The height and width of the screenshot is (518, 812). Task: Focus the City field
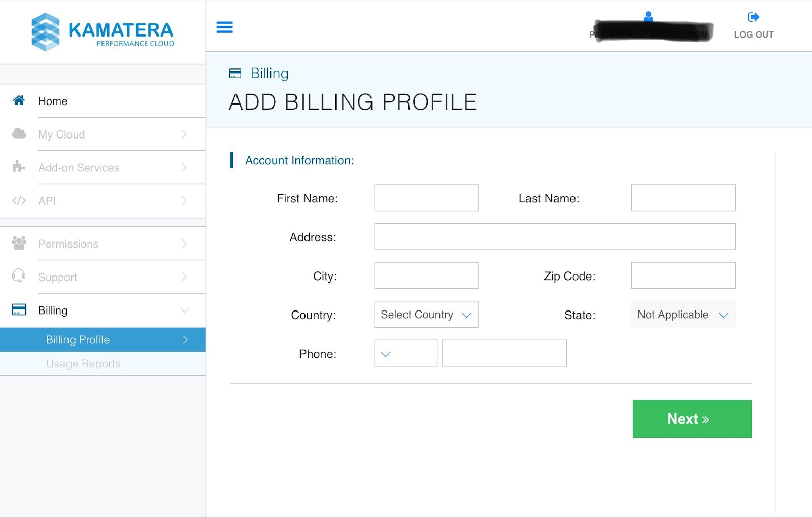(426, 275)
